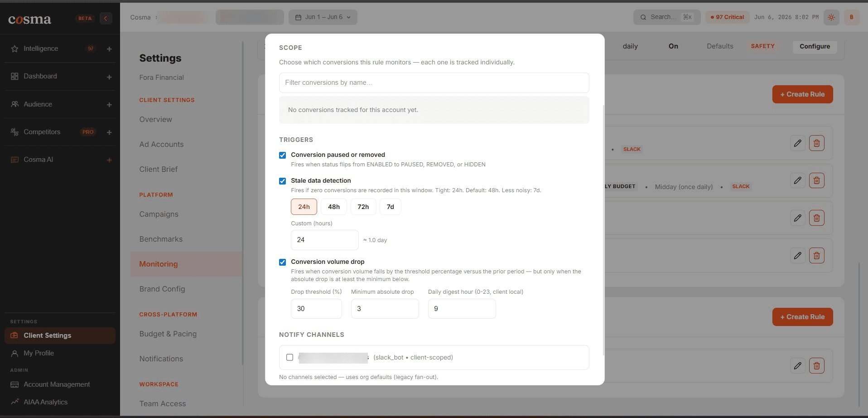Expand Cosma AI with the plus button
868x418 pixels.
(109, 160)
